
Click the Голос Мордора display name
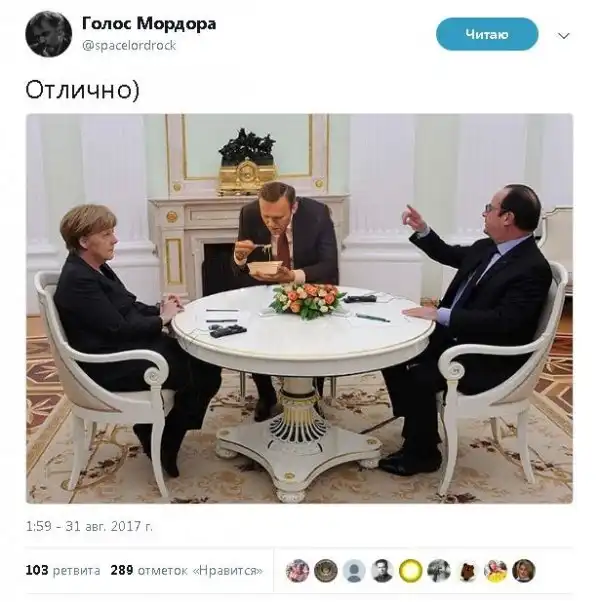coord(149,24)
